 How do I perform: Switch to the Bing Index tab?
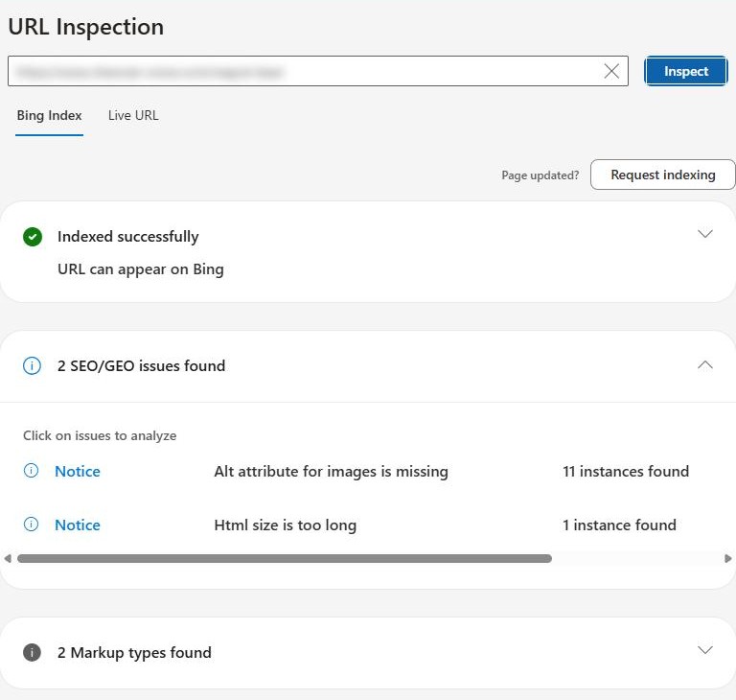coord(49,116)
